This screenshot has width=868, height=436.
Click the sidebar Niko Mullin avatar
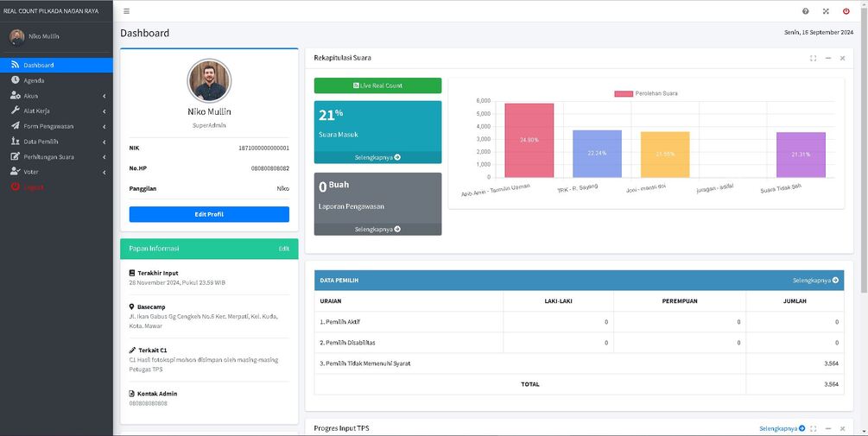tap(16, 37)
